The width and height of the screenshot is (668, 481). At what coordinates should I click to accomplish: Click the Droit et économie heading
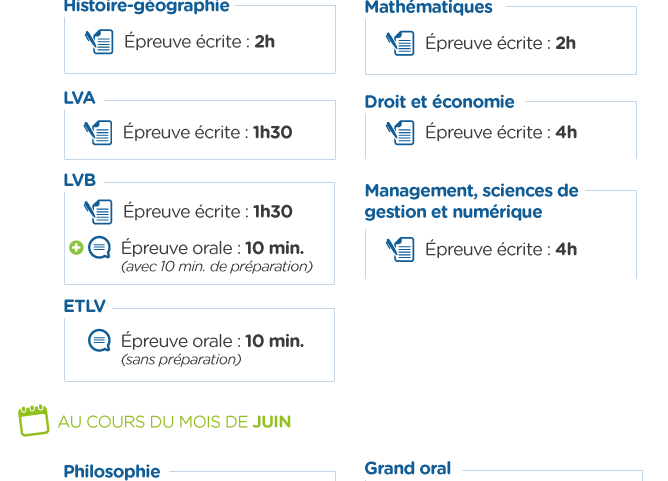[x=439, y=102]
